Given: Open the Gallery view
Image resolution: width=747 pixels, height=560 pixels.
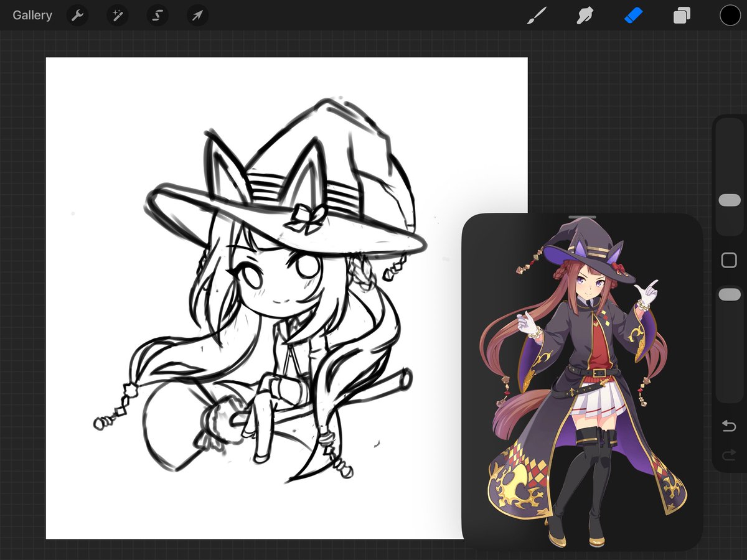Looking at the screenshot, I should coord(32,16).
